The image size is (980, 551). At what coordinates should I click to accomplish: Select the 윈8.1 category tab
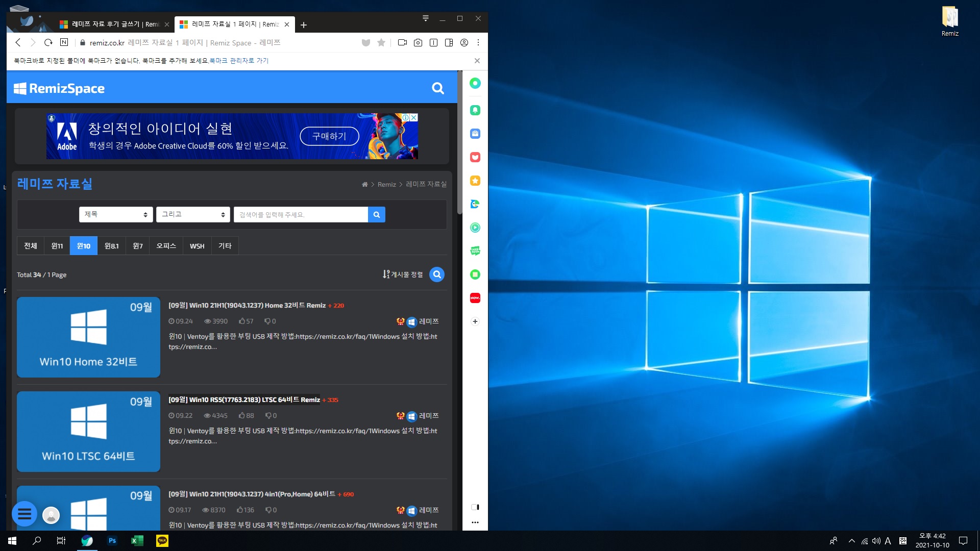coord(111,245)
